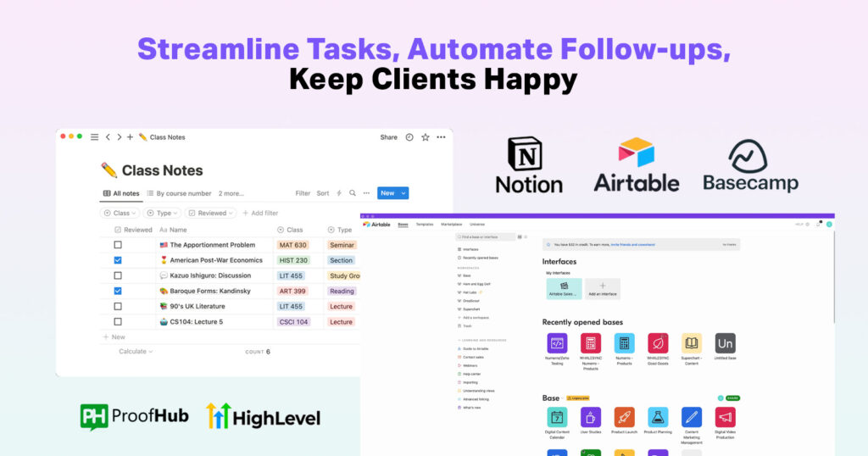Open the User Studies base icon

pyautogui.click(x=591, y=417)
